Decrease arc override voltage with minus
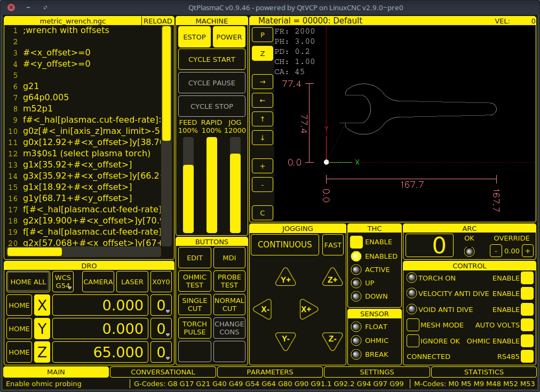 (x=496, y=251)
